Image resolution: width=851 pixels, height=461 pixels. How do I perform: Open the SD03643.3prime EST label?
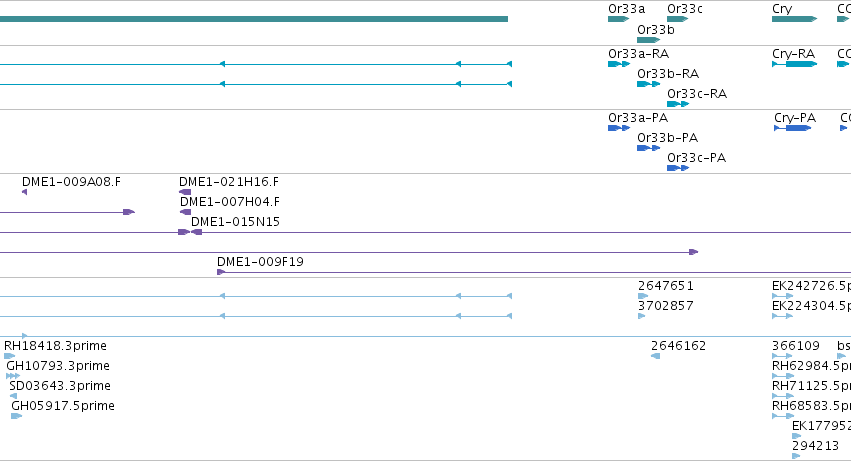[60, 387]
